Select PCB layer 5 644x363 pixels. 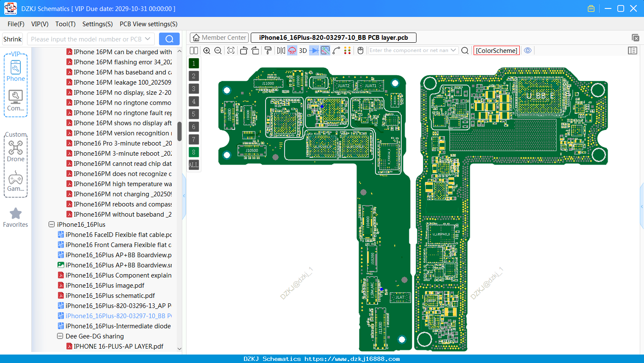pos(194,114)
